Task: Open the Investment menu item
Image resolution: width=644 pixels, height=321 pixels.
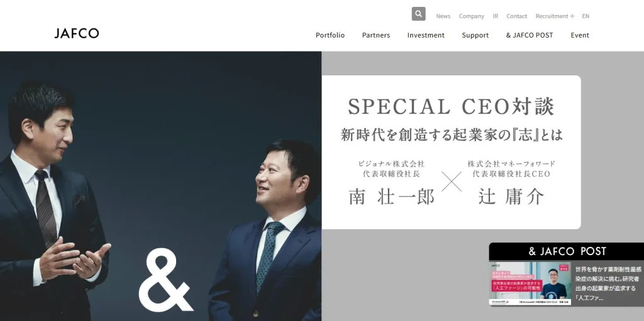Action: tap(426, 35)
